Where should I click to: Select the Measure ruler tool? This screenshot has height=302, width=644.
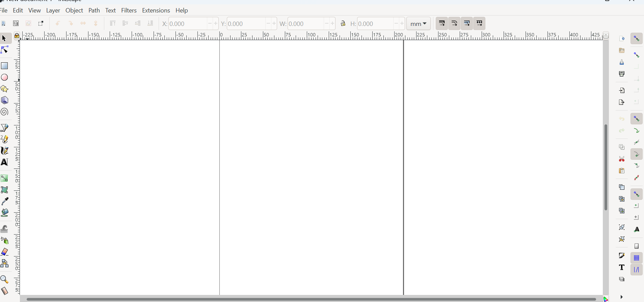tap(4, 291)
